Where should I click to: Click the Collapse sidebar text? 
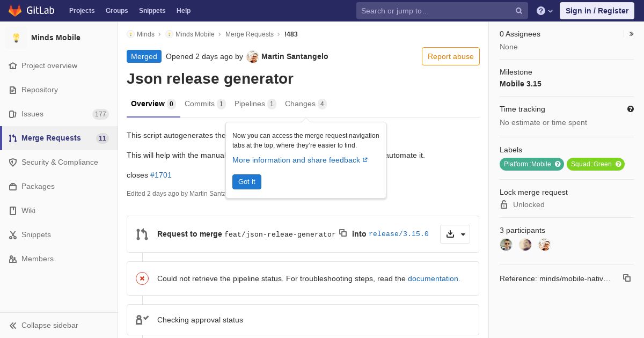coord(50,325)
